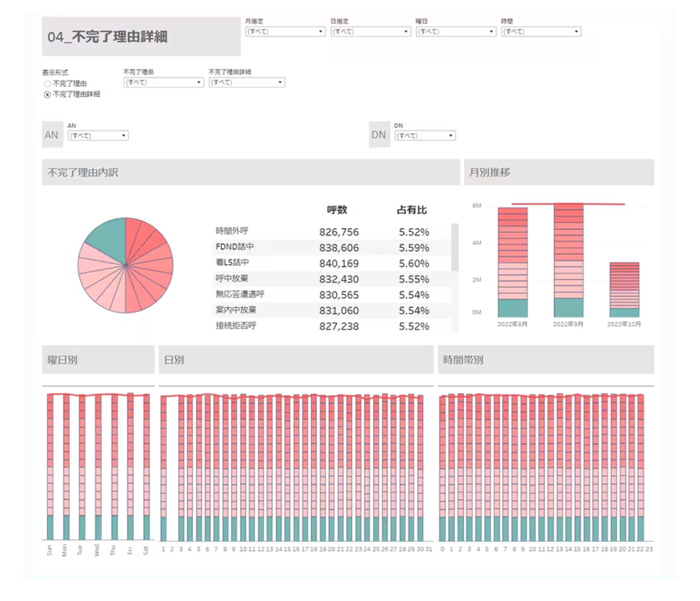The height and width of the screenshot is (601, 700).
Task: Open the 不完了理由詳細 filter dropdown
Action: (x=246, y=82)
